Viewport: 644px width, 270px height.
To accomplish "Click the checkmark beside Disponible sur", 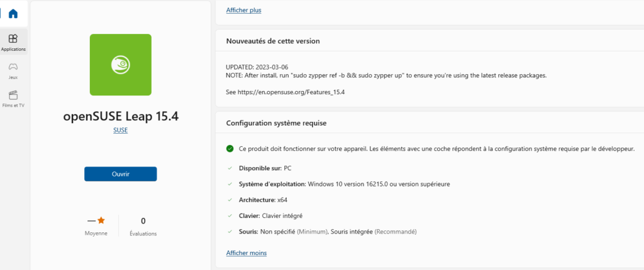I will [230, 168].
